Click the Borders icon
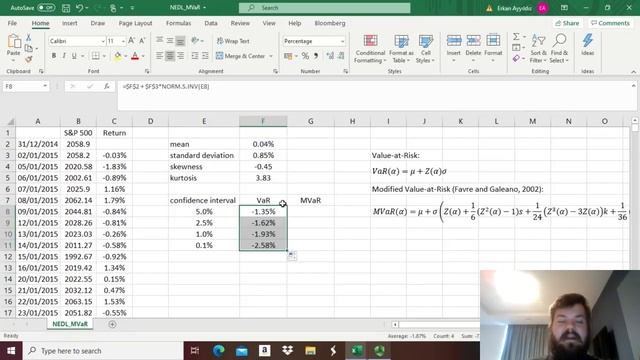 point(96,56)
